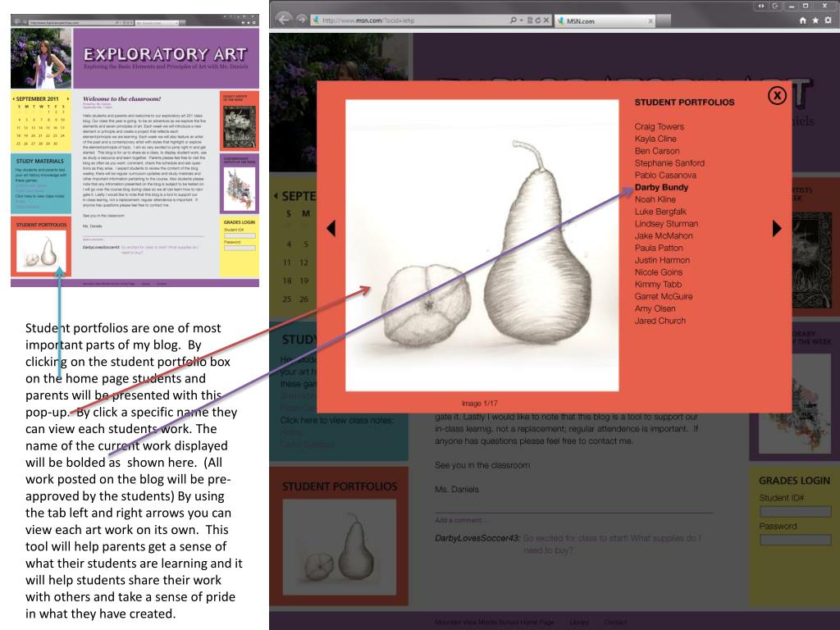The height and width of the screenshot is (630, 840).
Task: Select Craig Towers in the portfolio list
Action: [x=659, y=127]
